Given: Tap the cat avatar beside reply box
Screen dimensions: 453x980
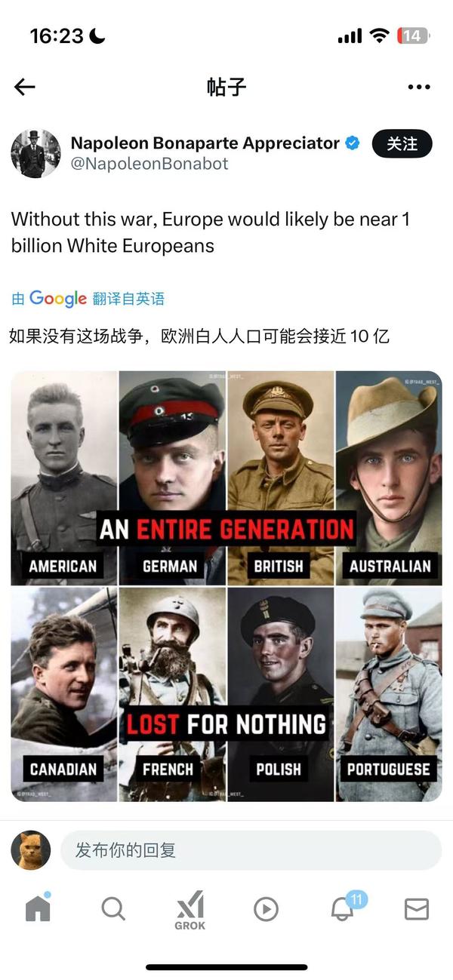Looking at the screenshot, I should pyautogui.click(x=31, y=850).
